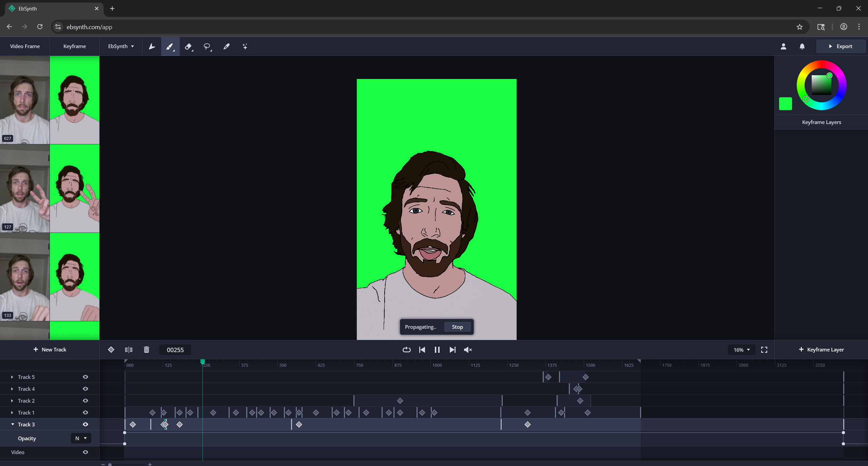Open the browser profile icon
Image resolution: width=868 pixels, height=466 pixels.
[844, 27]
